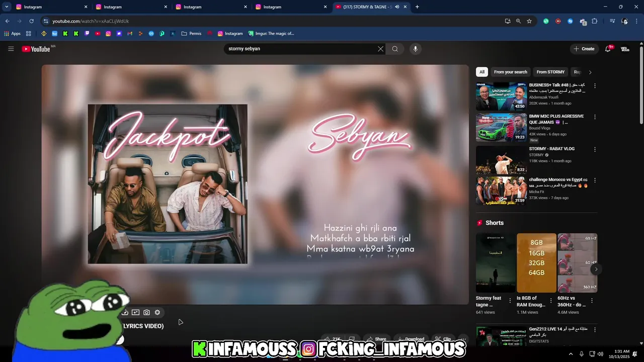Open 'challenge Morocco vs Egypt' video thumbnail
Image resolution: width=644 pixels, height=362 pixels.
tap(501, 191)
